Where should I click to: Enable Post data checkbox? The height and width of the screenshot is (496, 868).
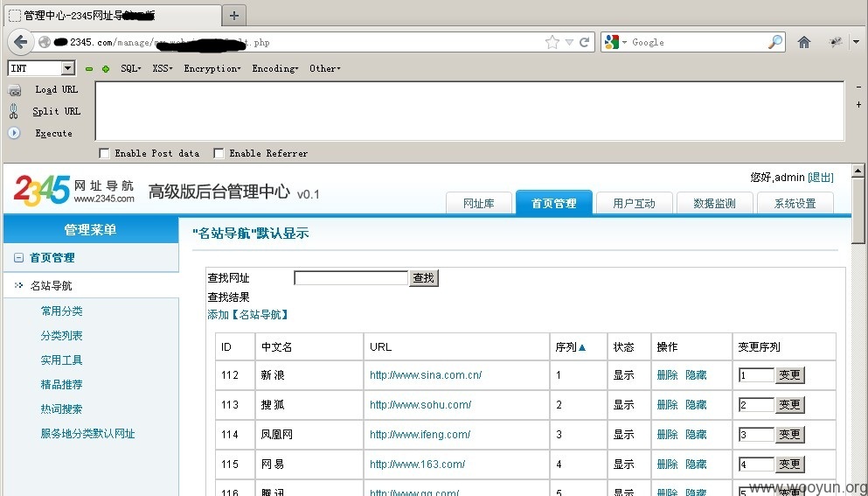104,153
